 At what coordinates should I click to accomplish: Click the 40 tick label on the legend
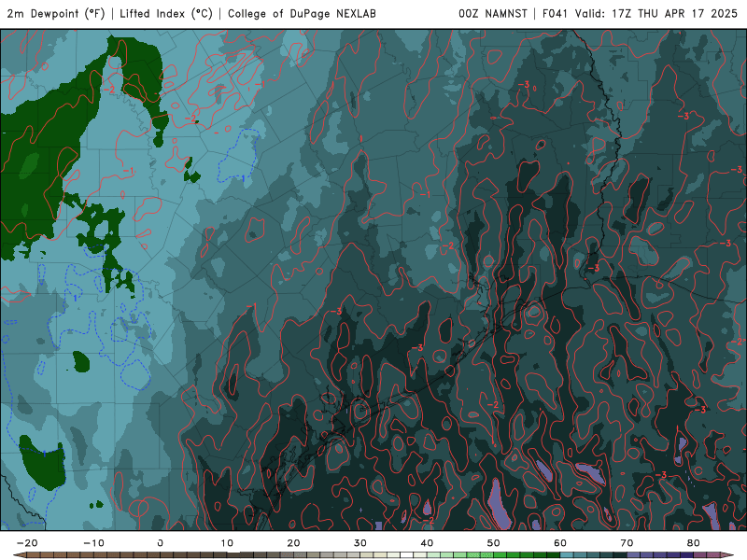click(427, 543)
